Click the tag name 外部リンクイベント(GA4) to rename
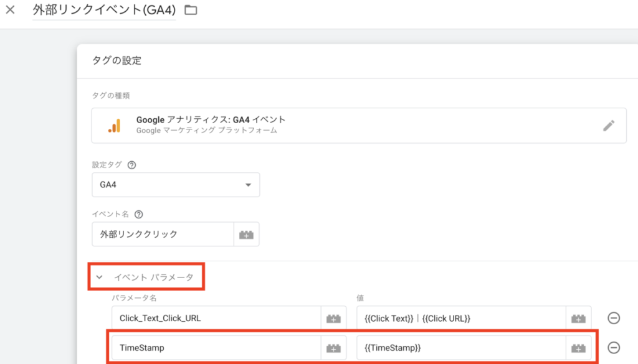This screenshot has width=638, height=364. pos(103,10)
